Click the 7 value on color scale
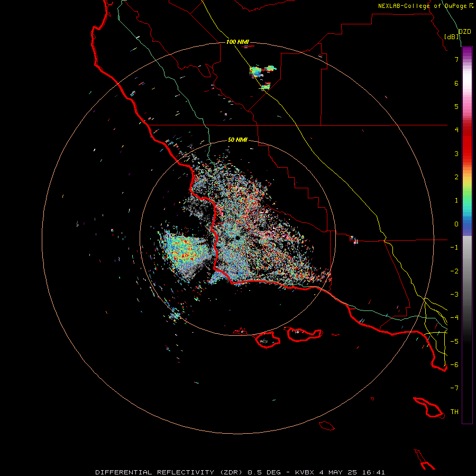476x476 pixels. click(x=456, y=59)
